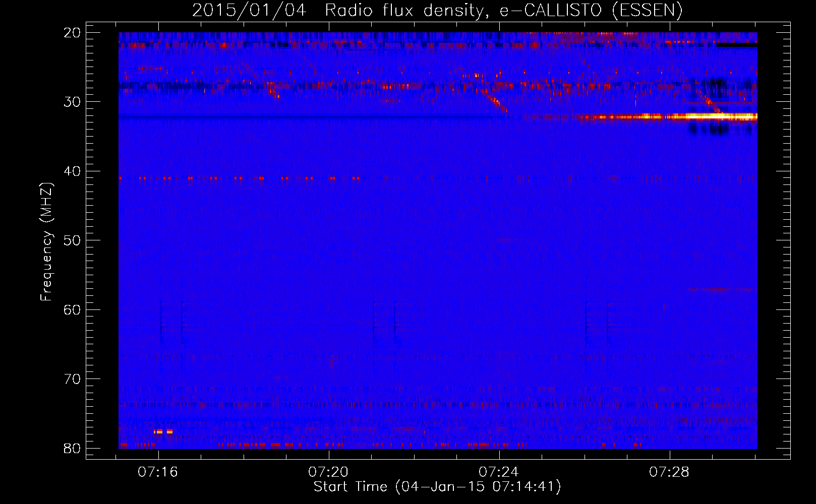Click the 20 MHz frequency tick label
Viewport: 816px width, 504px height.
[72, 33]
